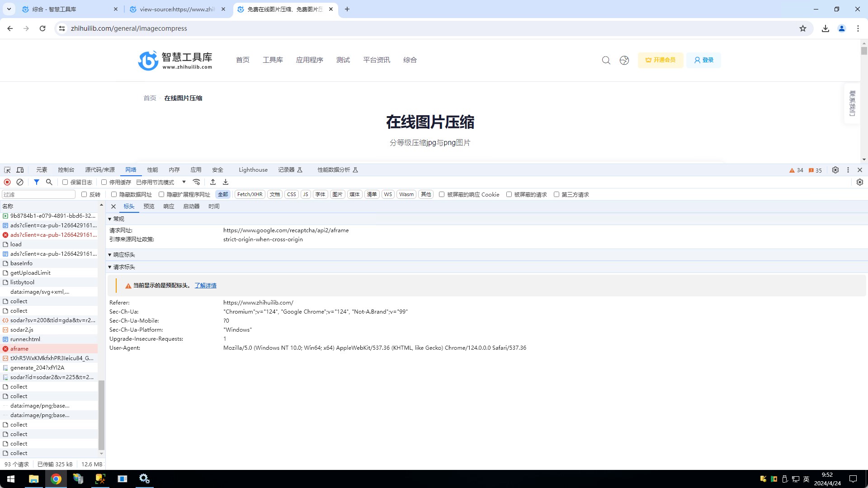Open the 预览 tab of request details

tap(149, 206)
